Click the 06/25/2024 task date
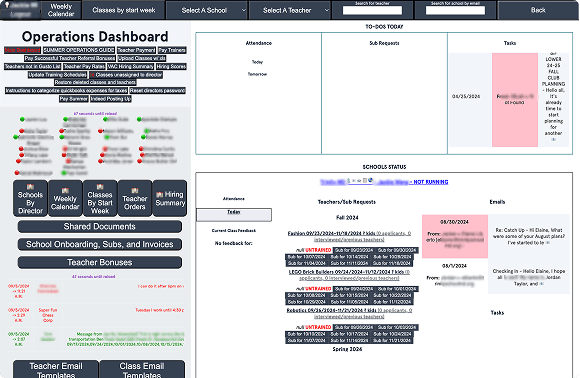The image size is (580, 378). click(x=466, y=96)
